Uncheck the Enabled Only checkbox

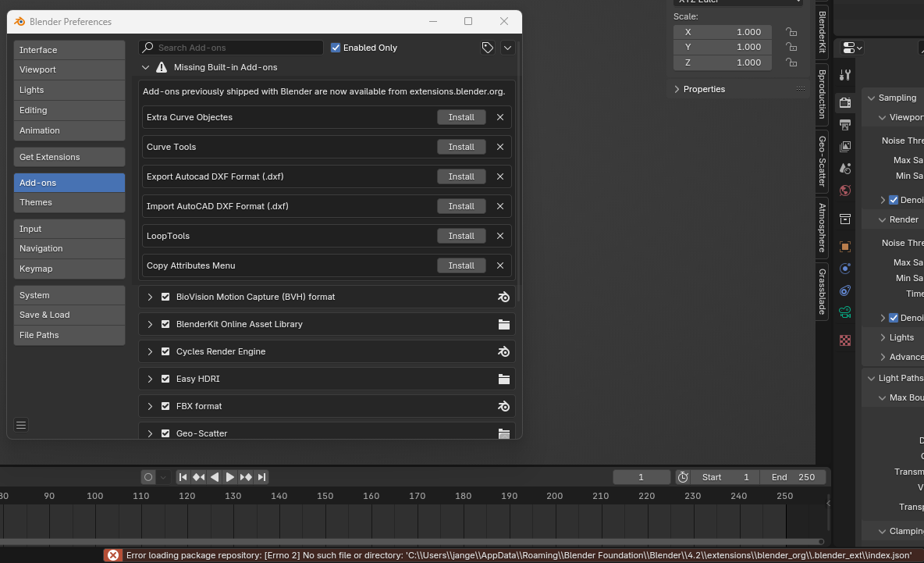pyautogui.click(x=336, y=48)
